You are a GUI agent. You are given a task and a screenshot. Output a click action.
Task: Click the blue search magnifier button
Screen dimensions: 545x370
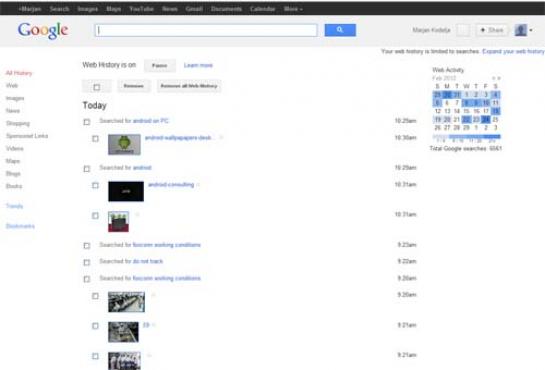tap(340, 30)
